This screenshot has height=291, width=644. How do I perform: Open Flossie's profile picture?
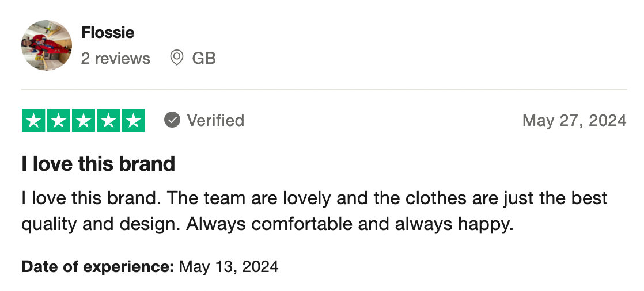coord(47,45)
